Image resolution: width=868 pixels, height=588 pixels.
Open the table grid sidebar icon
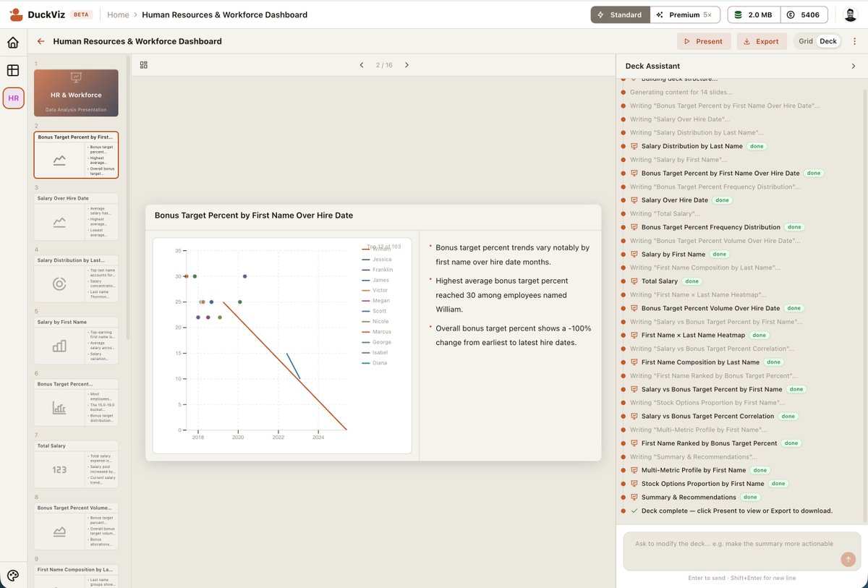click(13, 70)
